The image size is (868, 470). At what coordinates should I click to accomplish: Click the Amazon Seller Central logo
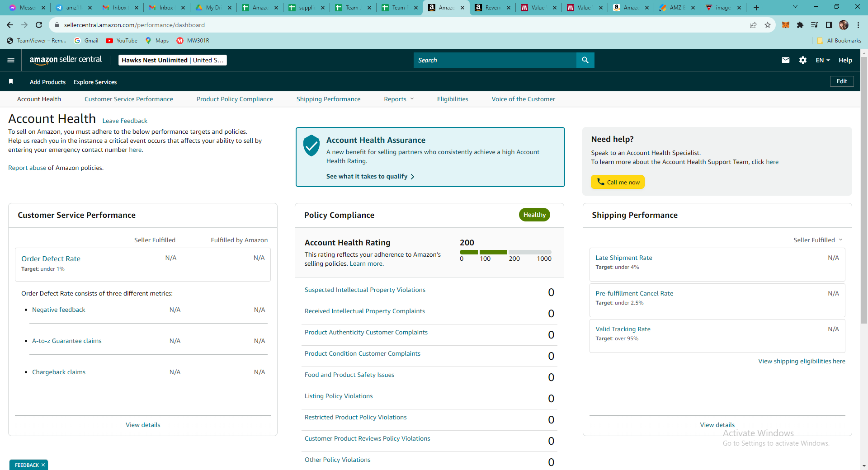pyautogui.click(x=66, y=60)
